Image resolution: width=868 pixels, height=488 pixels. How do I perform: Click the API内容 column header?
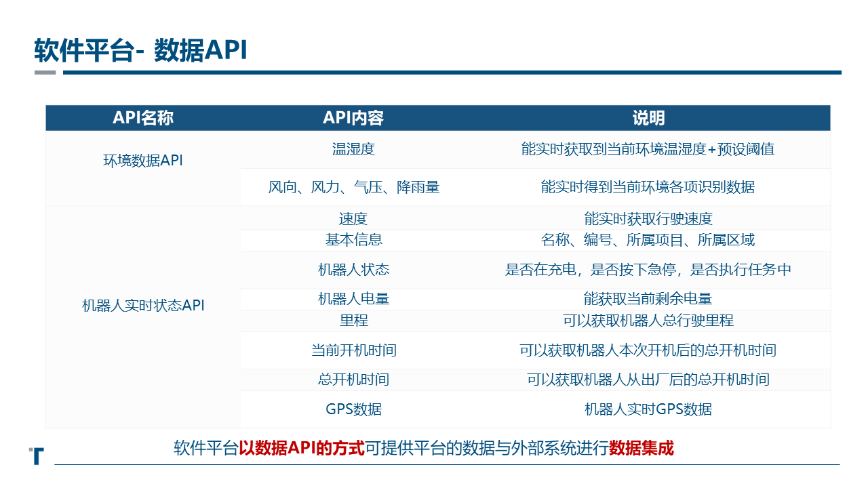pos(353,118)
